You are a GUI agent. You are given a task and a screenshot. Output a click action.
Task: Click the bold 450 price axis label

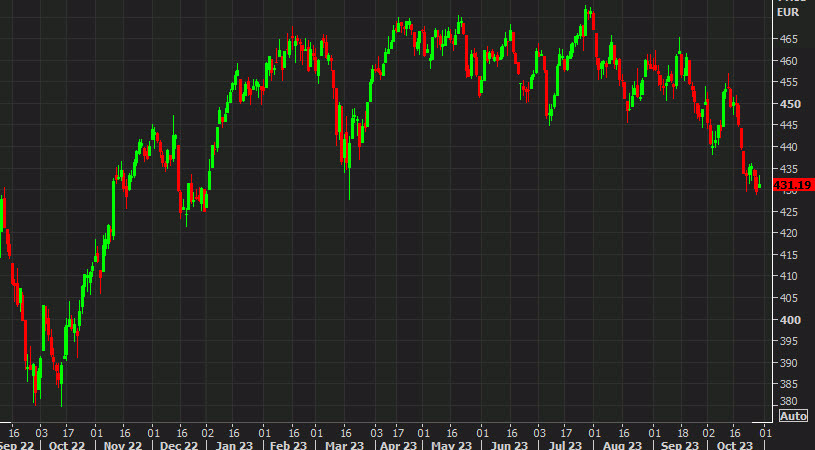790,104
